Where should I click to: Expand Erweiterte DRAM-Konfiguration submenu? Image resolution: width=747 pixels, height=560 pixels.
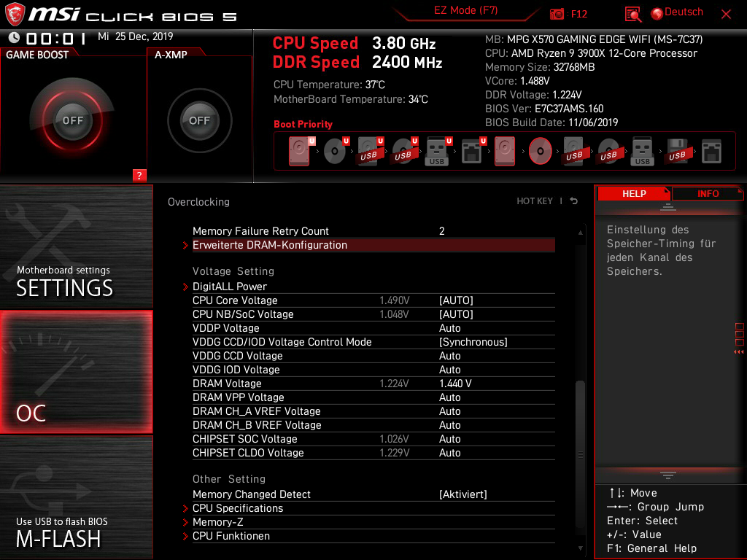click(373, 245)
